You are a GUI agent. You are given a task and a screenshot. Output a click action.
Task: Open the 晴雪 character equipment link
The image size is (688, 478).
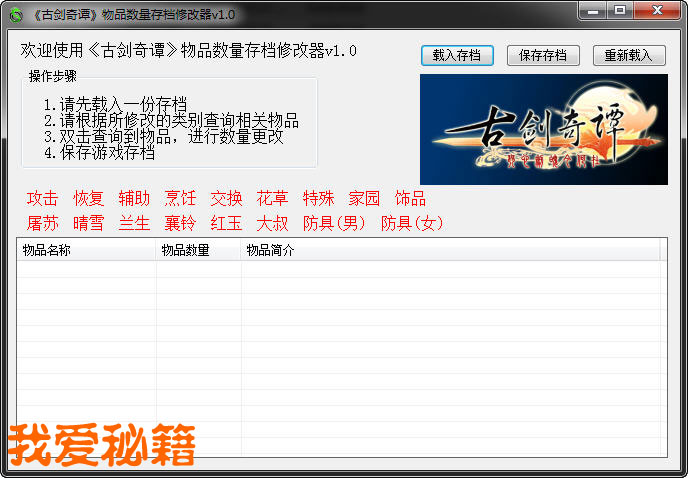(x=88, y=223)
